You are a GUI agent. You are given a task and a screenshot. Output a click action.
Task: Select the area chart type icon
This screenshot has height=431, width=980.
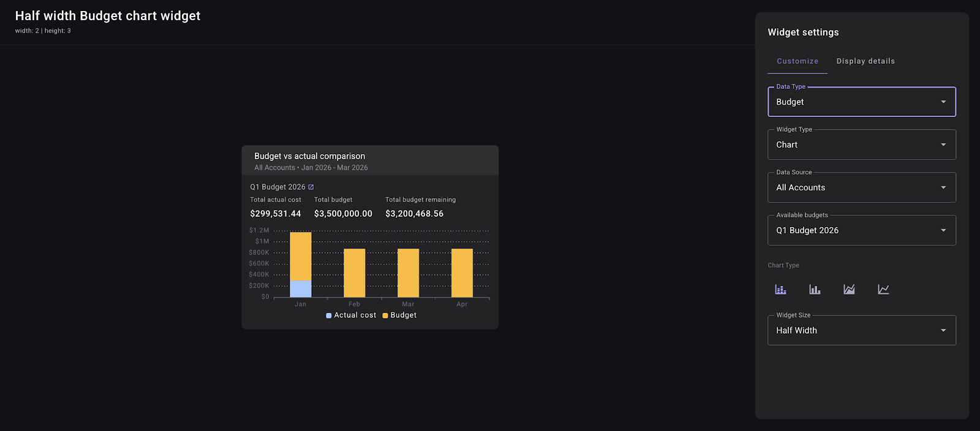[849, 290]
